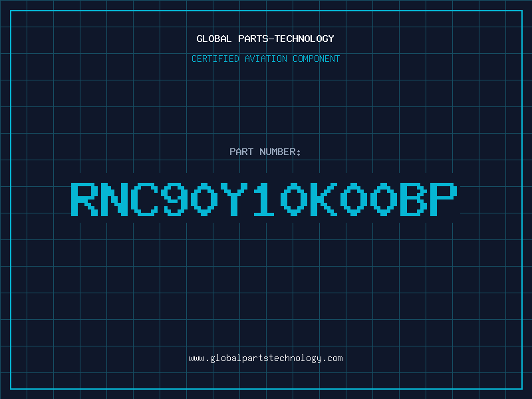The height and width of the screenshot is (399, 532).
Task: Click the hyphen between PARTS and TECHNOLOGY
Action: (271, 39)
